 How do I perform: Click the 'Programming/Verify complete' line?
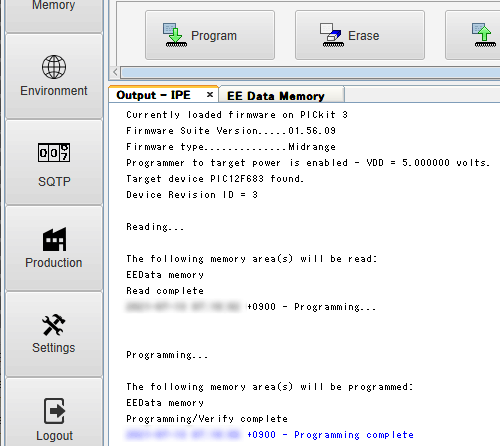[207, 419]
